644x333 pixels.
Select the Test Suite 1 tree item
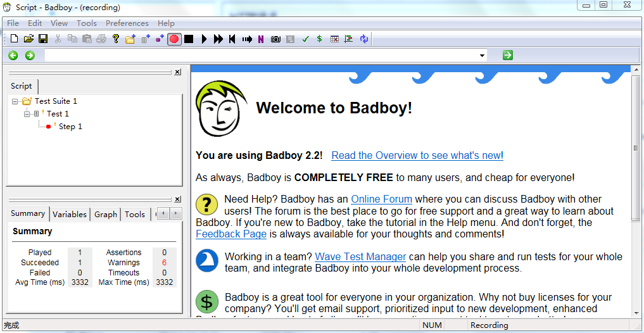click(x=56, y=101)
